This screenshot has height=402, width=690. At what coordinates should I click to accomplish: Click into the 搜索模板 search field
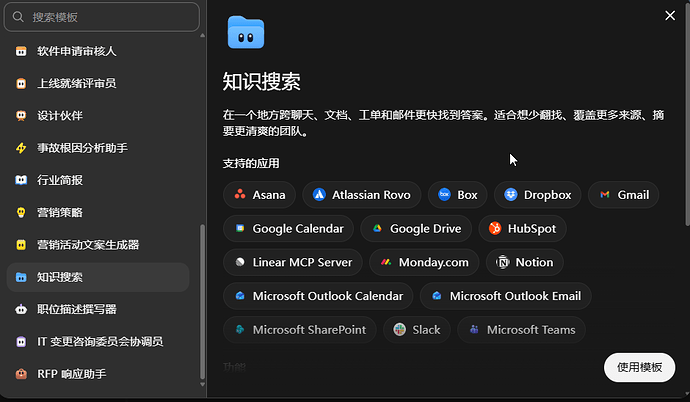click(102, 17)
